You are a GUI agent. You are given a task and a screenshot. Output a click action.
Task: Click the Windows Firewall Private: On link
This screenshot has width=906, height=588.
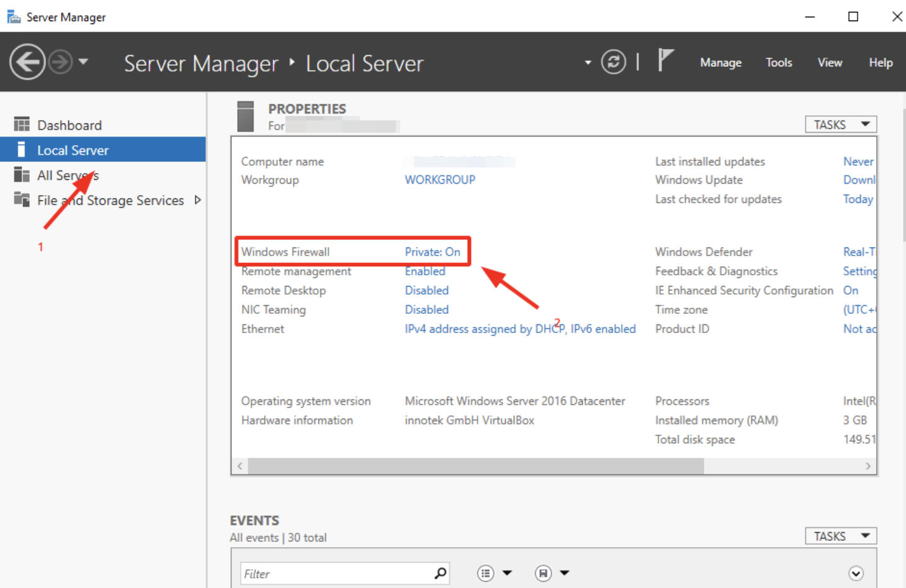(x=433, y=252)
